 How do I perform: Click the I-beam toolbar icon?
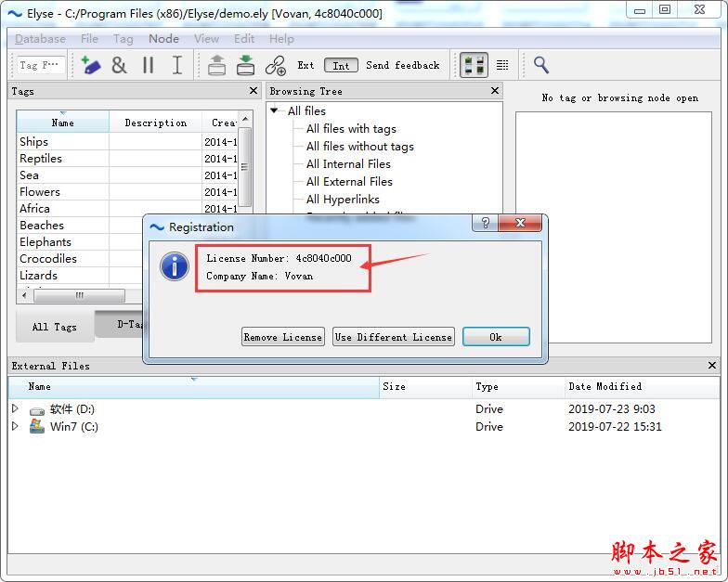coord(176,65)
